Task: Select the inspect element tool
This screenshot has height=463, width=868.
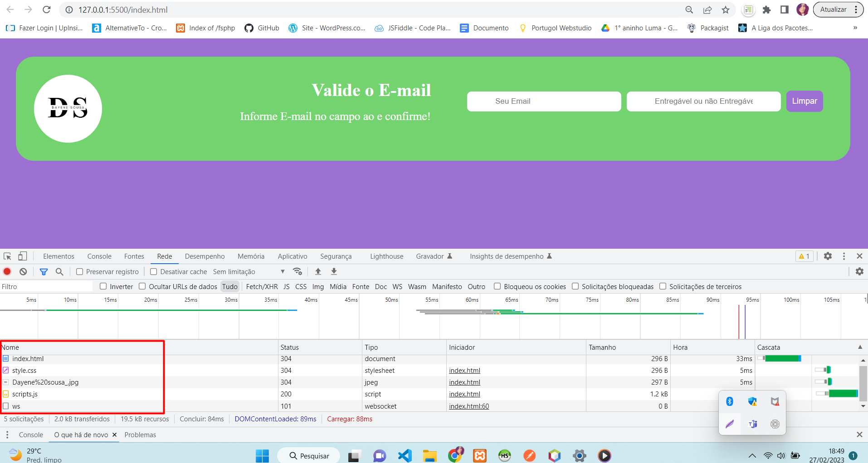Action: tap(7, 256)
